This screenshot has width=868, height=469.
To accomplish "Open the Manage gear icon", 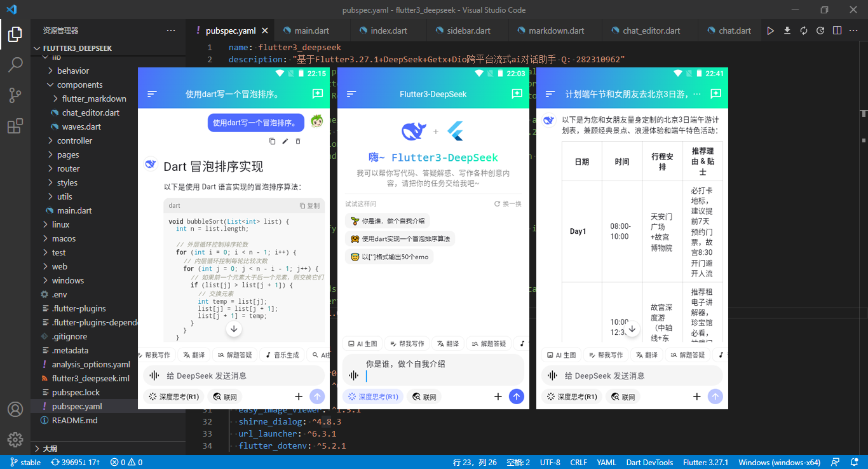I will [15, 440].
